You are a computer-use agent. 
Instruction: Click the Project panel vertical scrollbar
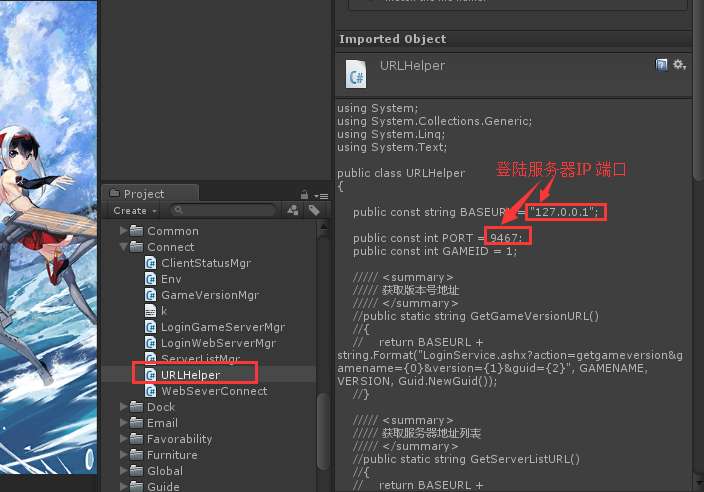pos(322,355)
